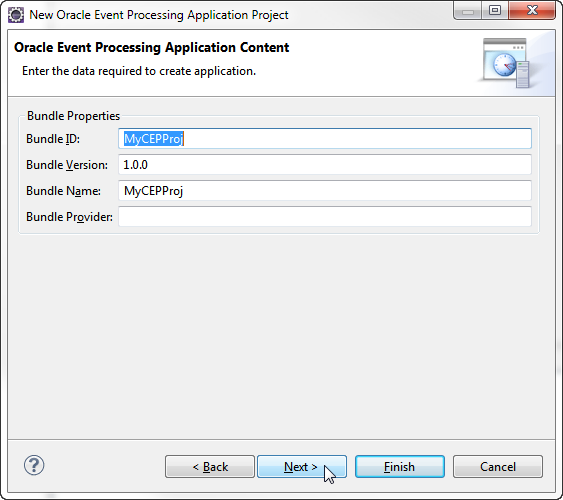Click the Bundle Provider label

pyautogui.click(x=69, y=217)
